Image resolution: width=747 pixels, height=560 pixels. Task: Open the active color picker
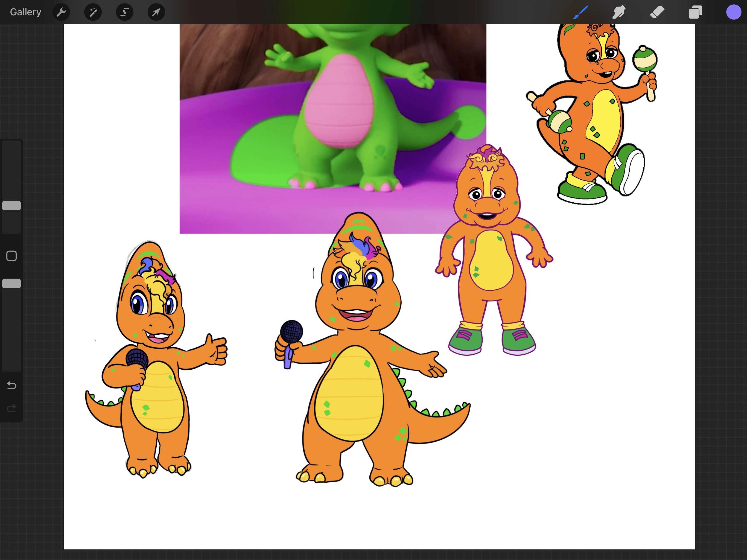734,13
